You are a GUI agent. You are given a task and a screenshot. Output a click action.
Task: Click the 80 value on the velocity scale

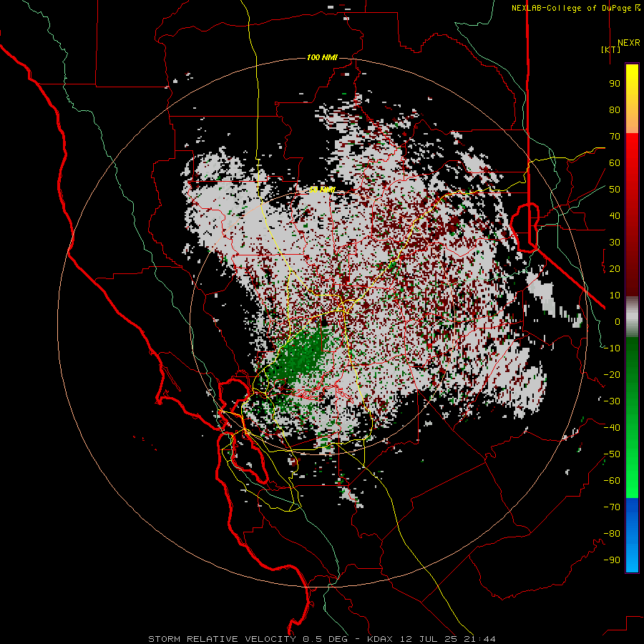pos(615,110)
